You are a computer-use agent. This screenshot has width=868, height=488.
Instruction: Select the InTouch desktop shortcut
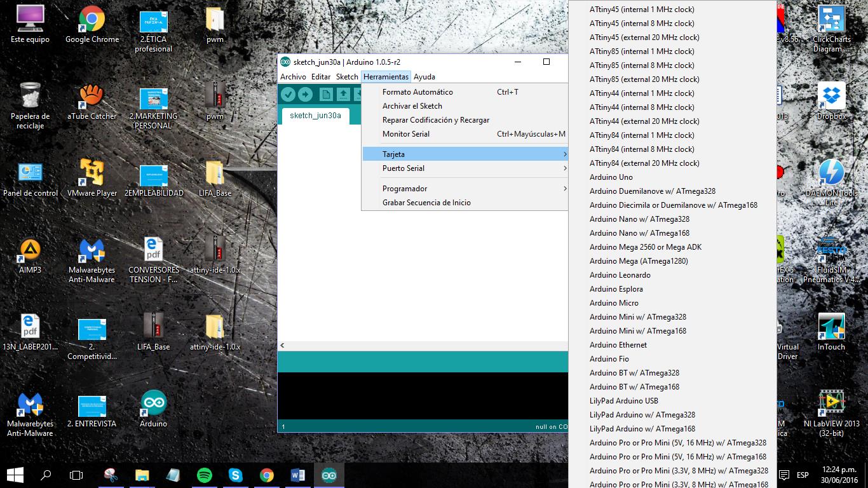pos(831,332)
